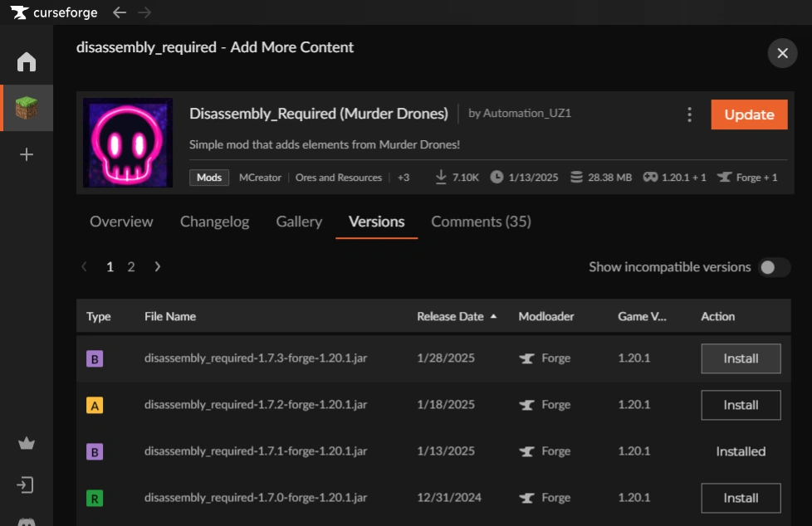Open the Gallery tab

[299, 222]
